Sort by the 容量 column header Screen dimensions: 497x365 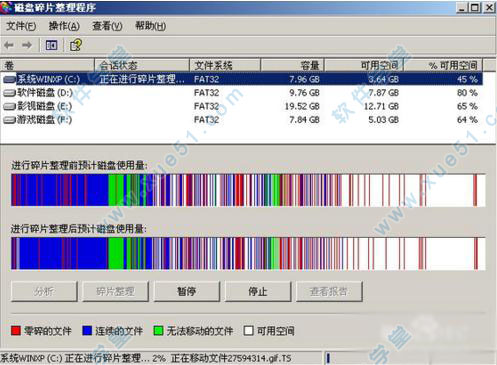point(292,65)
